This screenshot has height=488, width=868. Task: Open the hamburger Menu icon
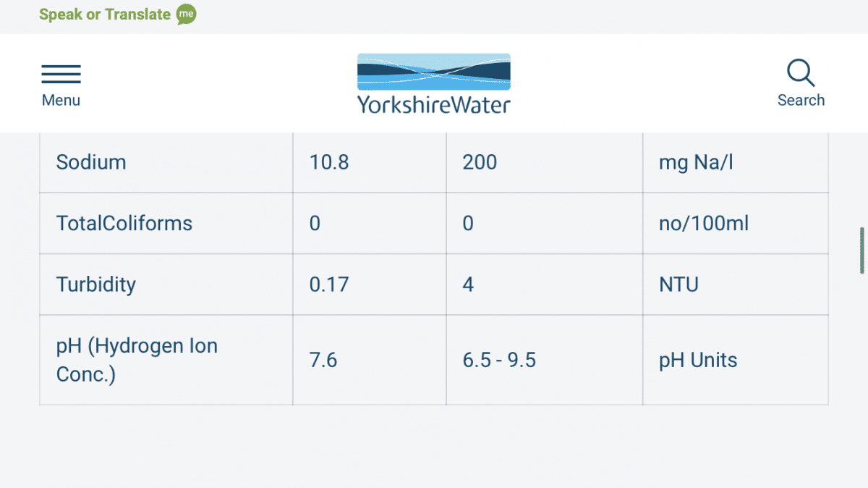pos(61,74)
